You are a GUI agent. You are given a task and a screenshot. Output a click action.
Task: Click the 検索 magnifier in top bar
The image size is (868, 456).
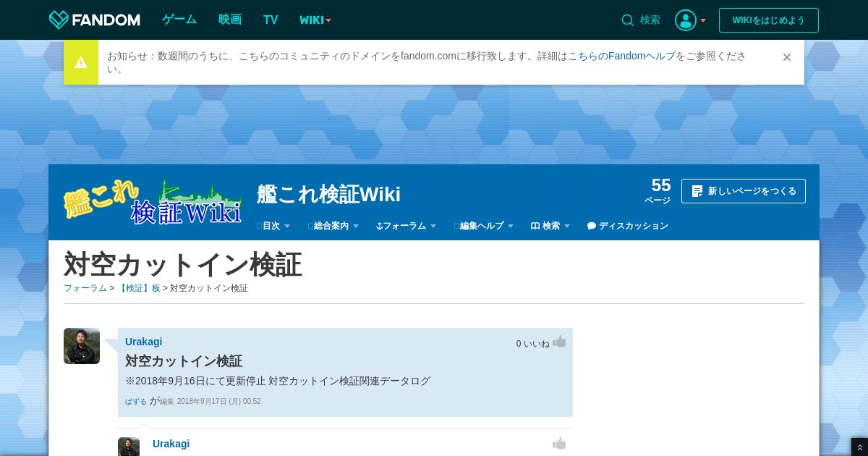pyautogui.click(x=628, y=20)
